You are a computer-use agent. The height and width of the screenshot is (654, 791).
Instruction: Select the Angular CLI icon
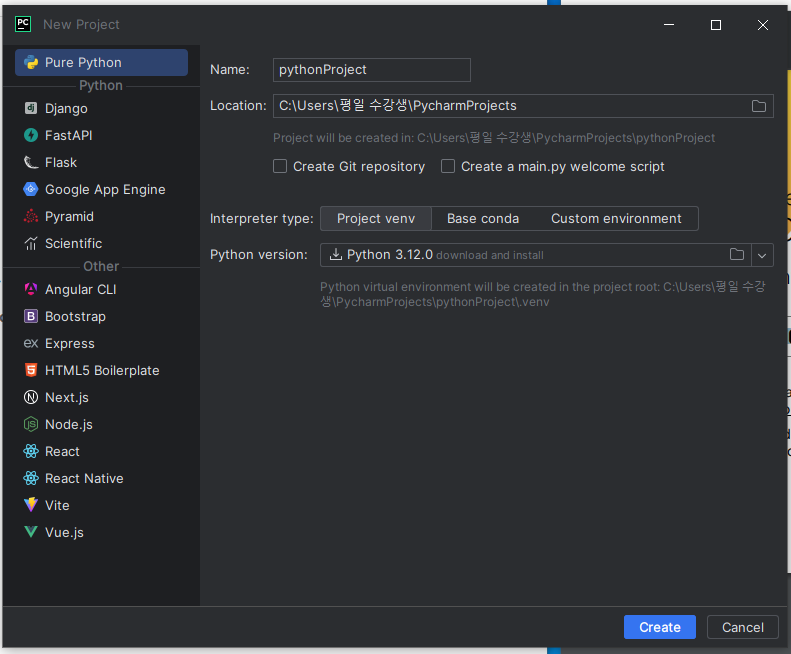pos(31,289)
